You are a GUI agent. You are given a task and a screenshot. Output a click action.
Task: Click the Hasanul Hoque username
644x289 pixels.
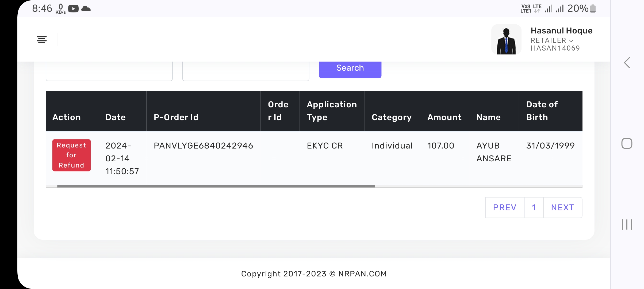pos(561,31)
